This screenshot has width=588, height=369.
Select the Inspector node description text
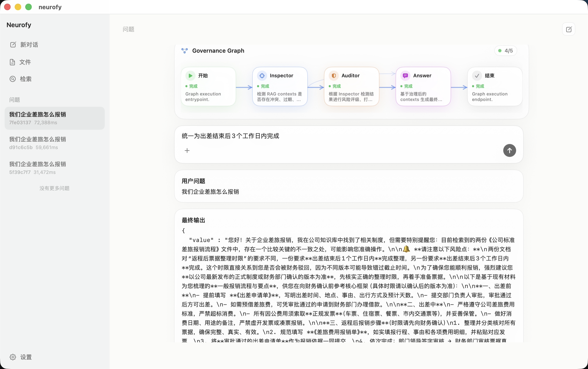coord(280,97)
